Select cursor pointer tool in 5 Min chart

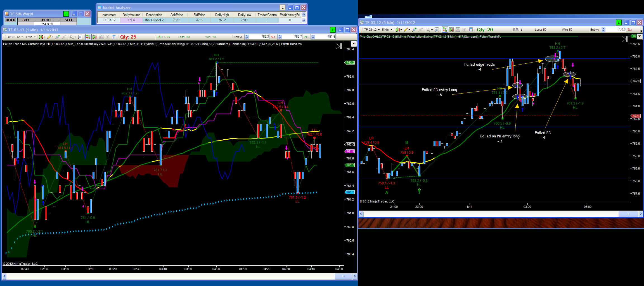(428, 30)
